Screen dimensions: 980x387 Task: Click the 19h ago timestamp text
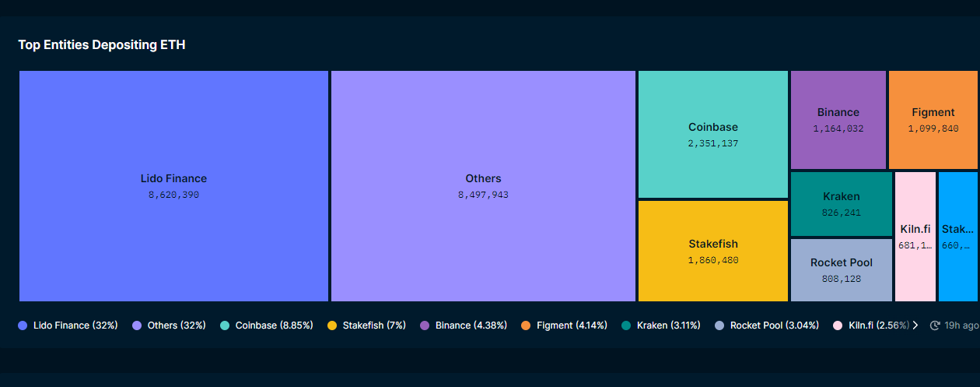pyautogui.click(x=961, y=325)
